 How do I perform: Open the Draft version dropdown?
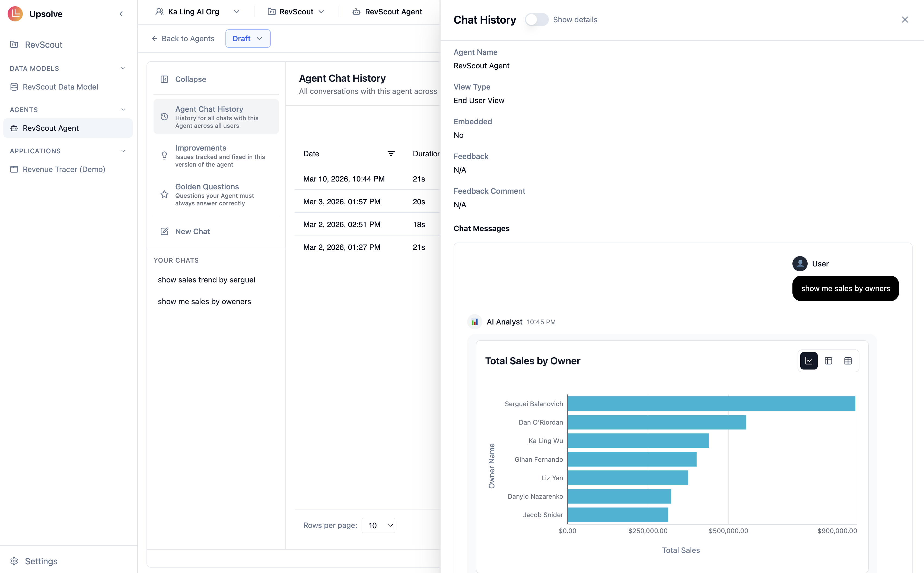tap(248, 39)
